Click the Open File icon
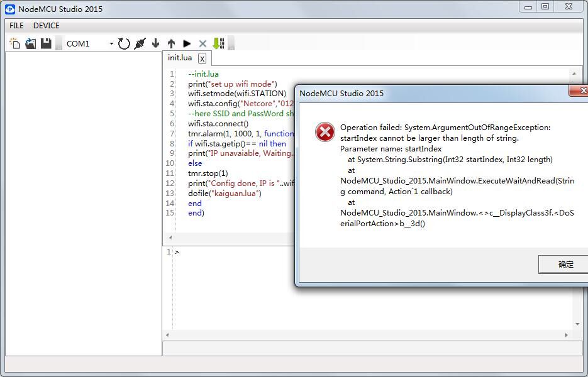 pos(30,43)
